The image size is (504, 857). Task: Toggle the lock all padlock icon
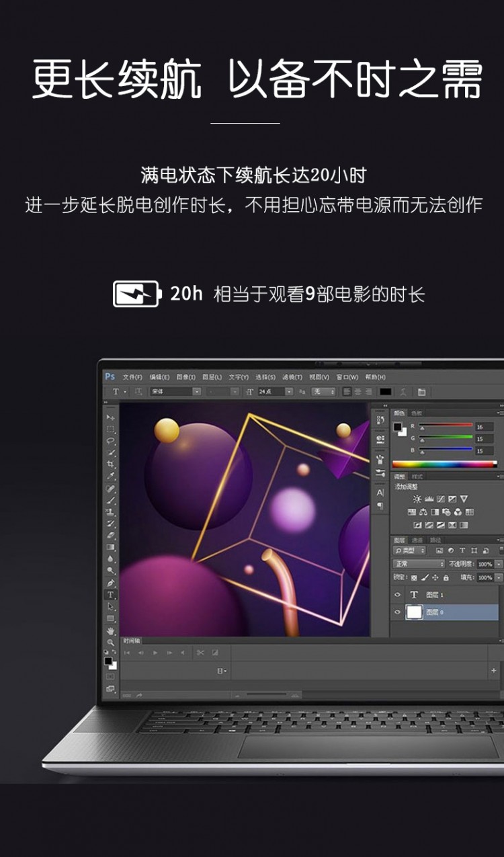[446, 577]
